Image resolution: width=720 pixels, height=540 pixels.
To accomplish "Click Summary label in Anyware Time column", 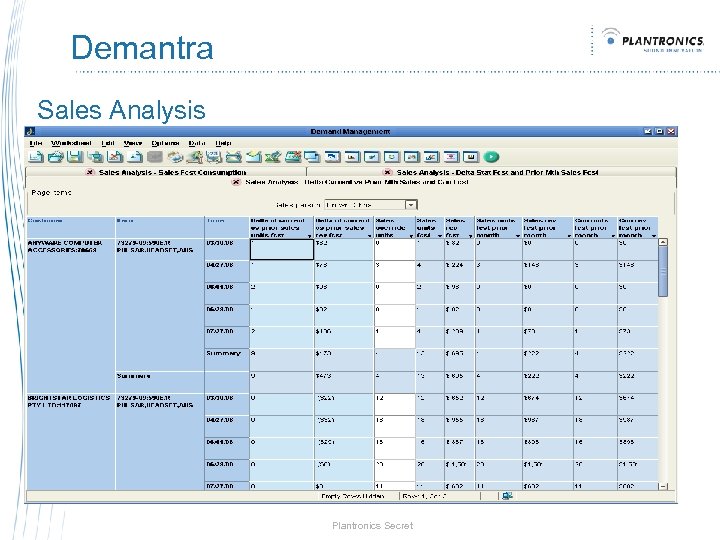I will point(223,353).
